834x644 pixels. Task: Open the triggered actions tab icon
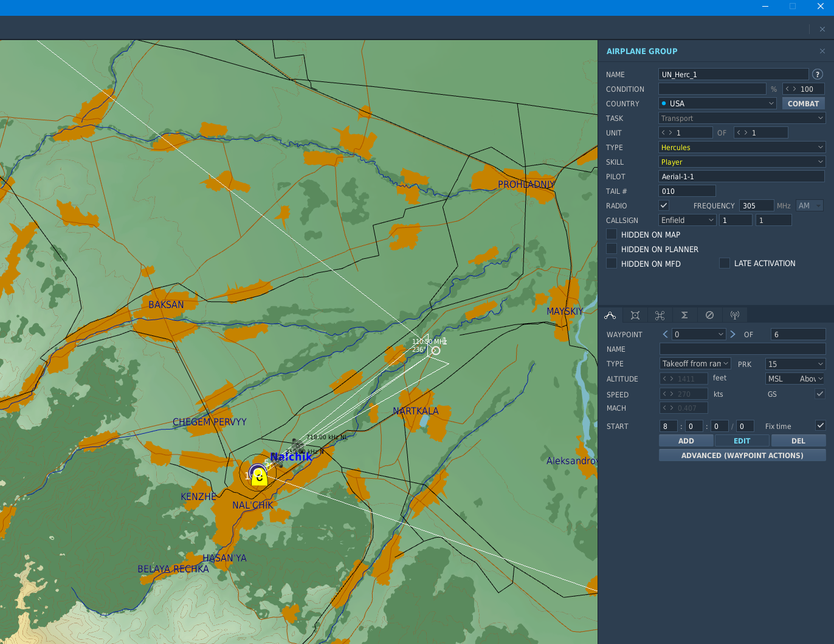[x=660, y=315]
